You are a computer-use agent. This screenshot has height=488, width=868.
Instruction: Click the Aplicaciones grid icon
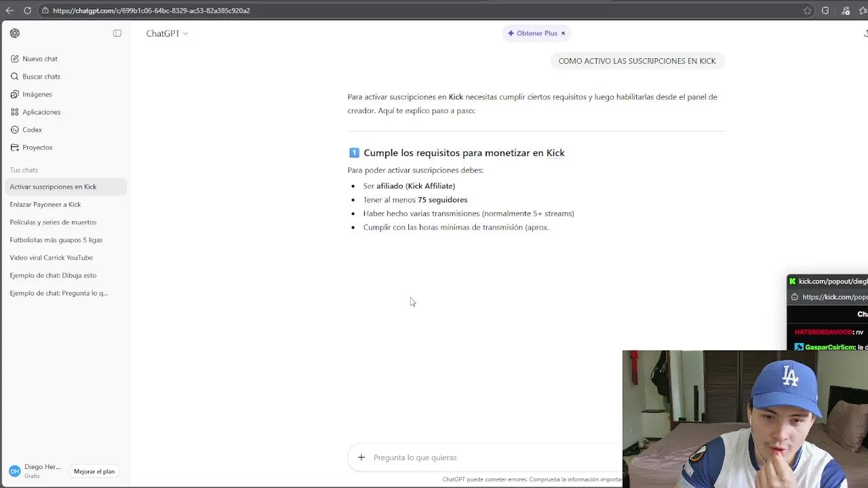coord(15,112)
